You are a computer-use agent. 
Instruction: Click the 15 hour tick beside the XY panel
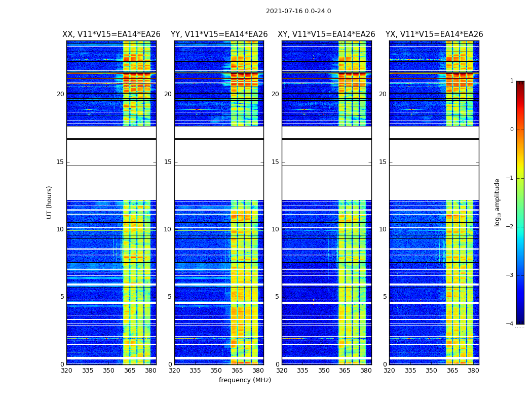(x=275, y=162)
